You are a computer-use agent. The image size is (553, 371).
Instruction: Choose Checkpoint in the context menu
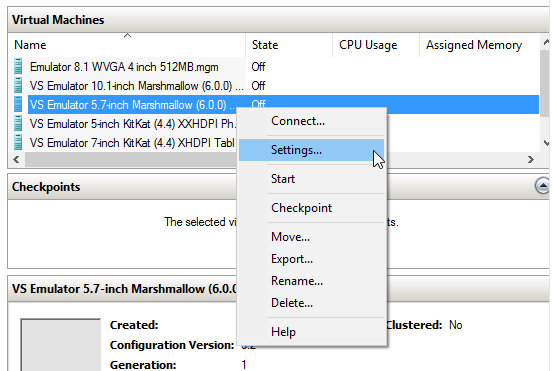(x=311, y=208)
